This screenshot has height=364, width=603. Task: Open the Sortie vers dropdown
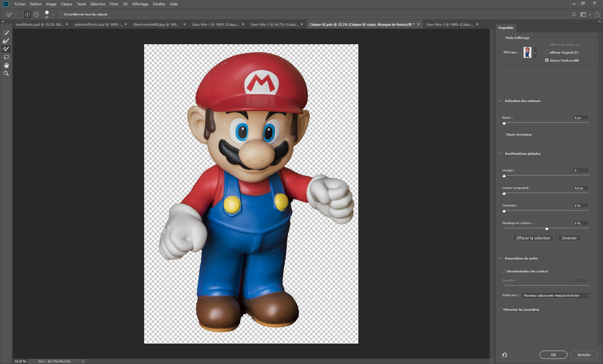557,296
